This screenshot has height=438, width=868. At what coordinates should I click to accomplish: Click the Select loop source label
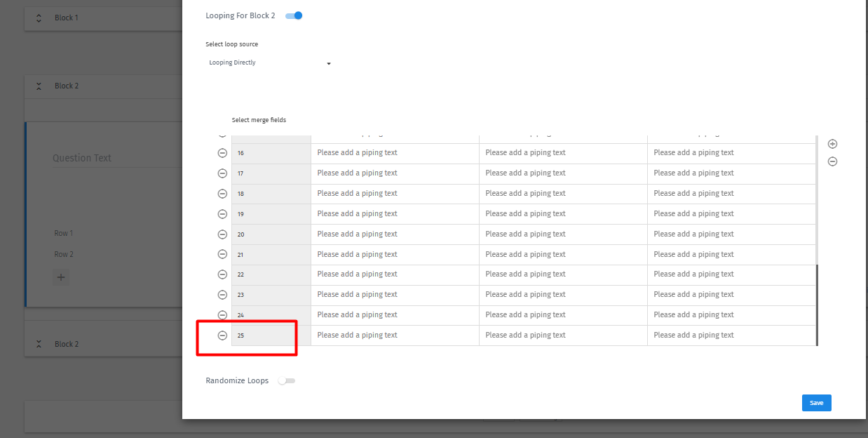(x=231, y=44)
